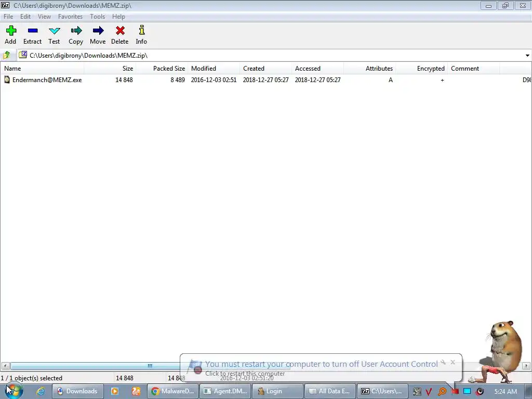Image resolution: width=532 pixels, height=399 pixels.
Task: Expand the address path dropdown arrow
Action: click(x=527, y=55)
